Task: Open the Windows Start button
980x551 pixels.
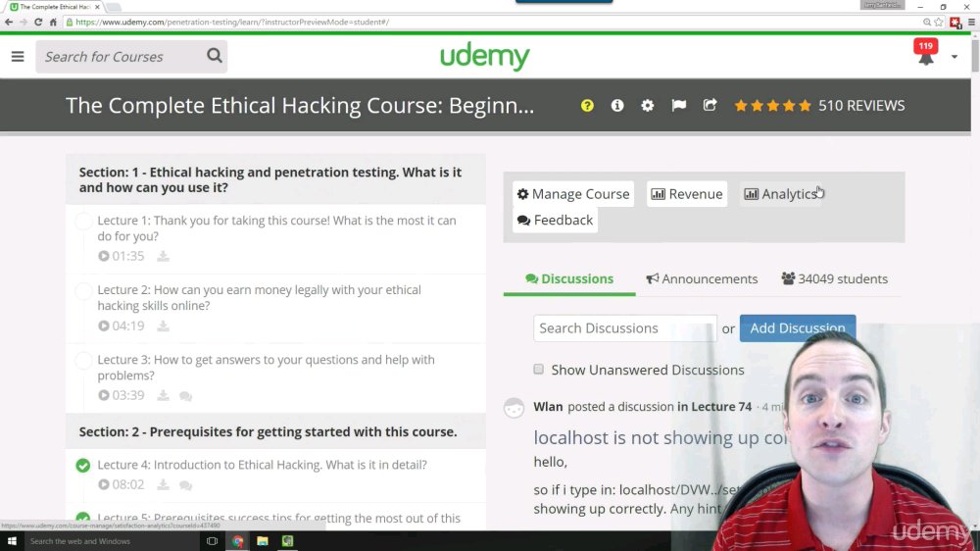Action: pyautogui.click(x=12, y=541)
